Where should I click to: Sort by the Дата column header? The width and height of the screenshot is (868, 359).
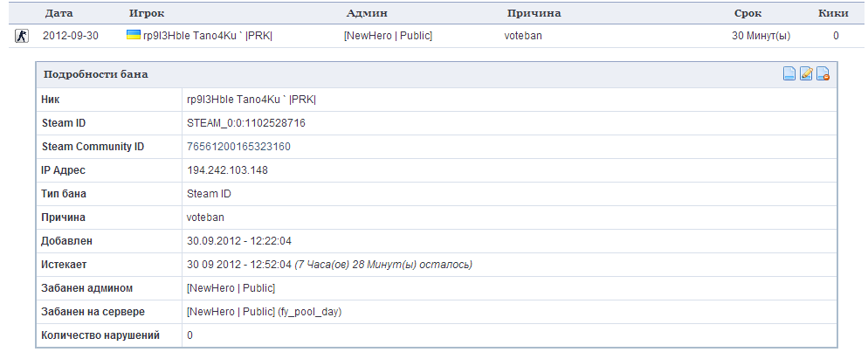click(x=59, y=13)
